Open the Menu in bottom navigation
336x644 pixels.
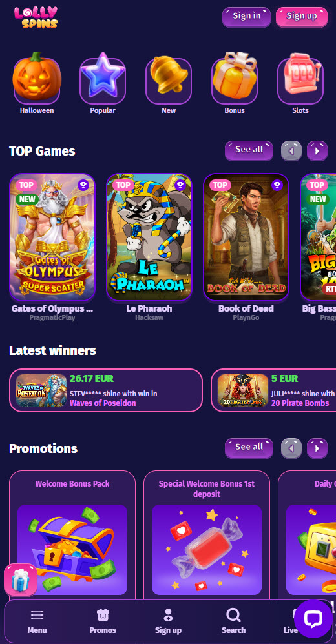pos(37,621)
